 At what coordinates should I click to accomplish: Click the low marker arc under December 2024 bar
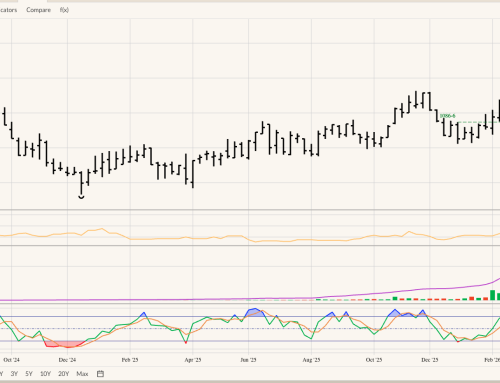coord(81,197)
